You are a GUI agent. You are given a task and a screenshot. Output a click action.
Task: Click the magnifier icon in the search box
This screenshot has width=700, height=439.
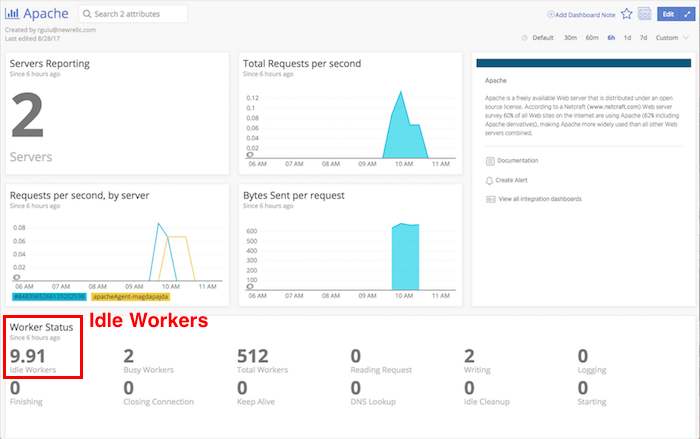tap(87, 14)
